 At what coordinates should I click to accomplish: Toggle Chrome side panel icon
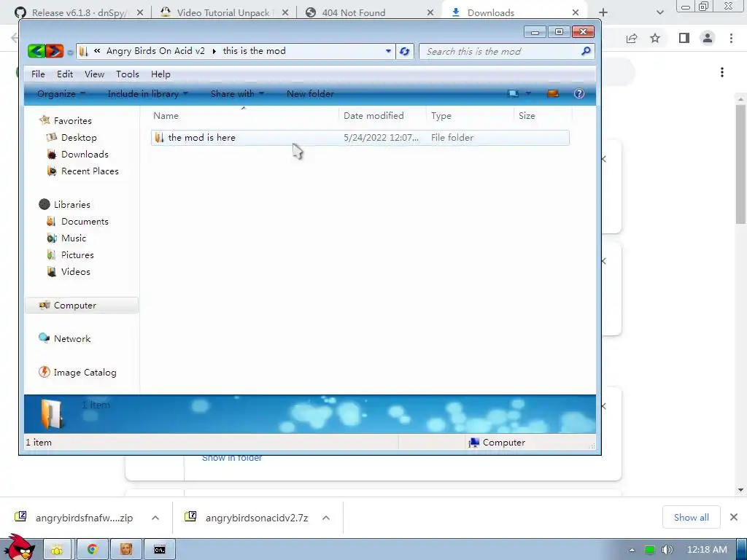click(684, 38)
